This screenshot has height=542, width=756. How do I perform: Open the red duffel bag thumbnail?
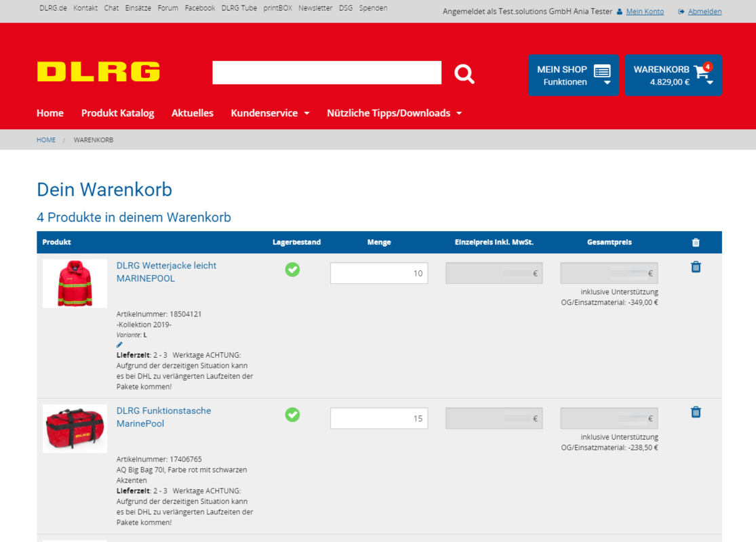(x=75, y=429)
